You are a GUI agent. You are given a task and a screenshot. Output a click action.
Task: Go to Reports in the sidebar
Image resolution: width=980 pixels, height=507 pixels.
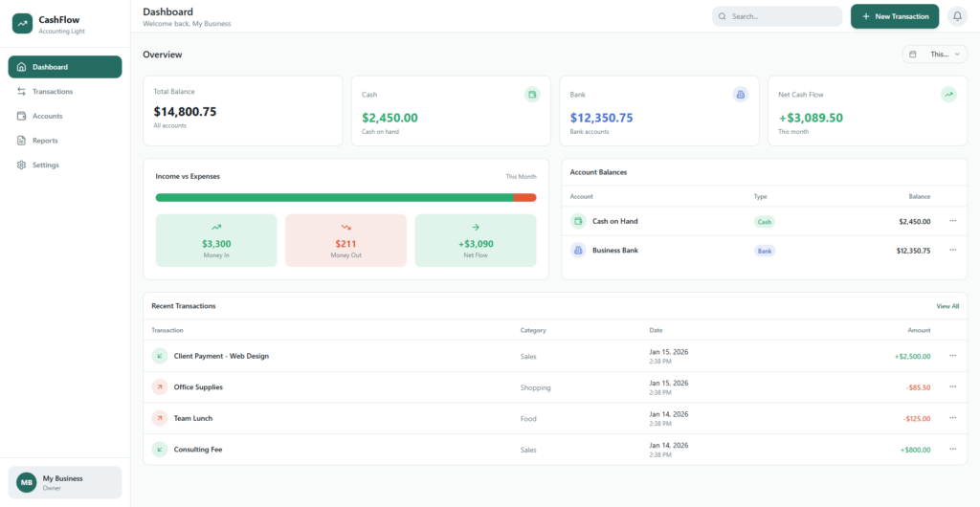tap(45, 141)
